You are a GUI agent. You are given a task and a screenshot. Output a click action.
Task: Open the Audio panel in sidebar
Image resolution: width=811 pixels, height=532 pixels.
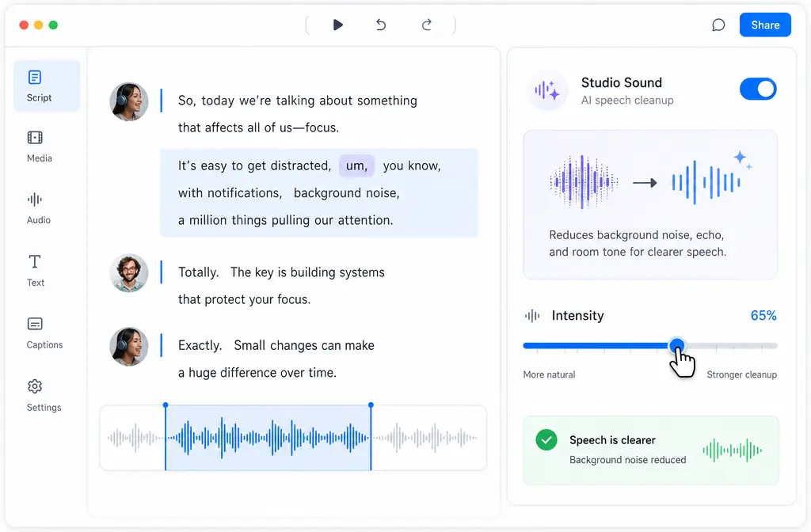pyautogui.click(x=38, y=208)
